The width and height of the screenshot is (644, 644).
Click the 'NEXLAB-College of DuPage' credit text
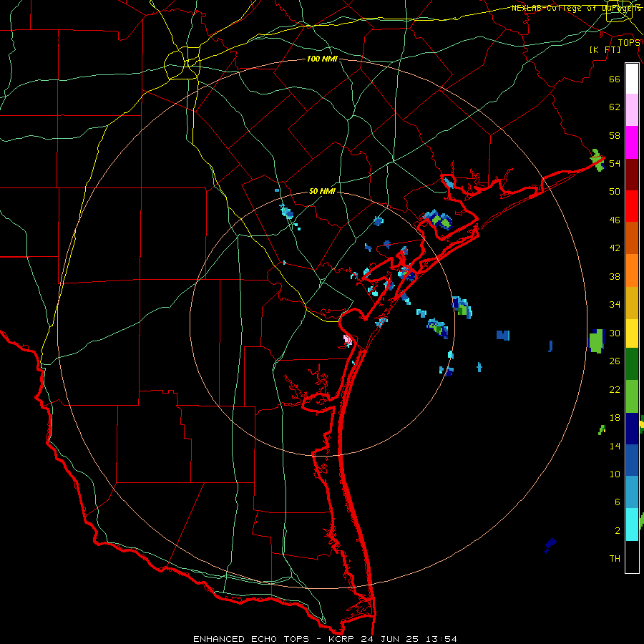click(575, 8)
